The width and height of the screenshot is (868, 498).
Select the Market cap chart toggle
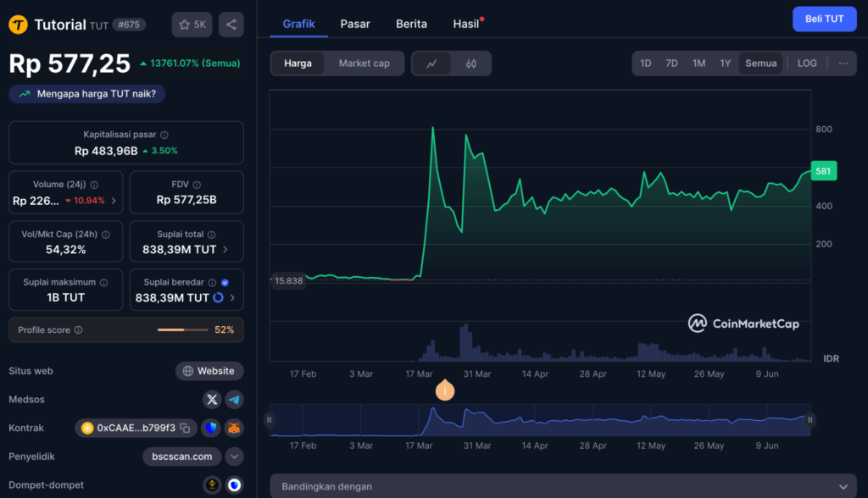(364, 64)
